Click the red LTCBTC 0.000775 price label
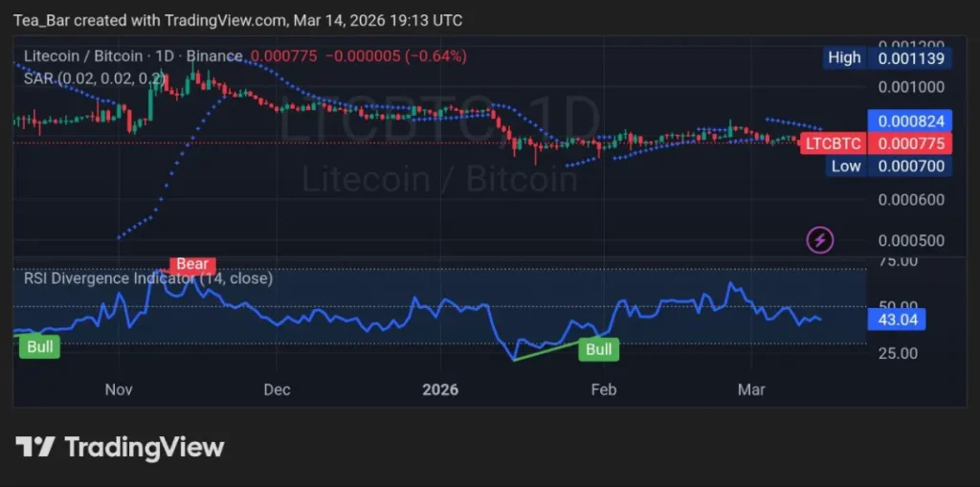 pos(877,144)
